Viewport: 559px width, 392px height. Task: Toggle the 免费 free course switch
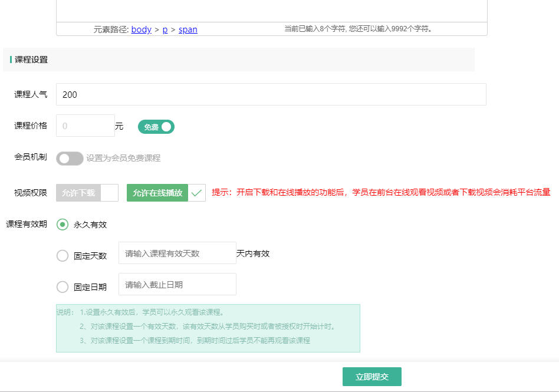click(156, 127)
